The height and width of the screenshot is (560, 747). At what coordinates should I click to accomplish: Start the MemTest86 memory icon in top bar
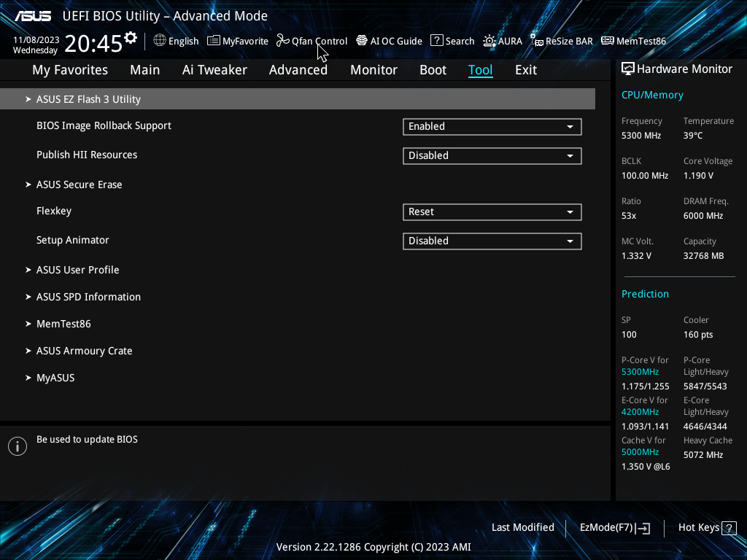coord(608,41)
